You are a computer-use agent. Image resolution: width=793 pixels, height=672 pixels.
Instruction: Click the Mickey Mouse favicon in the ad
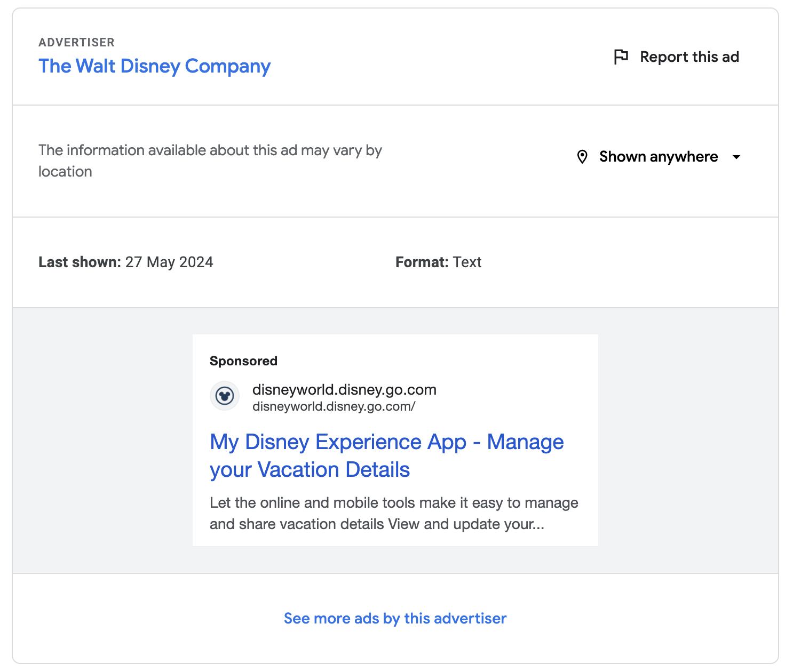(x=225, y=396)
